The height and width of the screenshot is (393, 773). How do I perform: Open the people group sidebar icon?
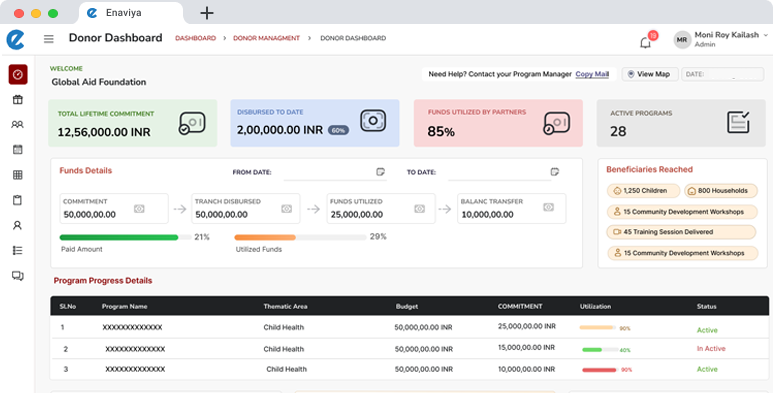point(17,125)
